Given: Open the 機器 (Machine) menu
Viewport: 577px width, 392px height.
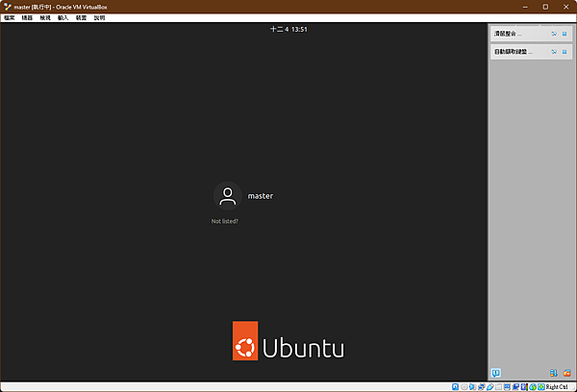Looking at the screenshot, I should coord(27,17).
